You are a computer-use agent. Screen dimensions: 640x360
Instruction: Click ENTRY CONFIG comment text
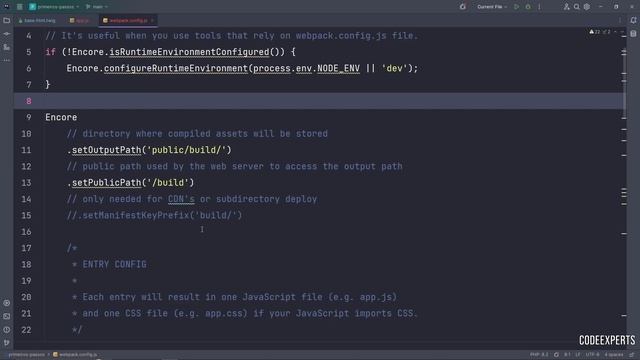coord(114,264)
